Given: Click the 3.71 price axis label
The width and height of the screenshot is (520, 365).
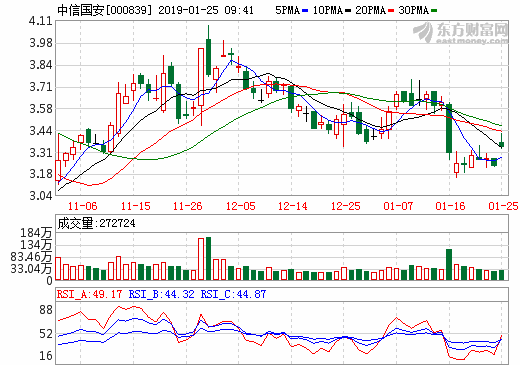Looking at the screenshot, I should 41,87.
